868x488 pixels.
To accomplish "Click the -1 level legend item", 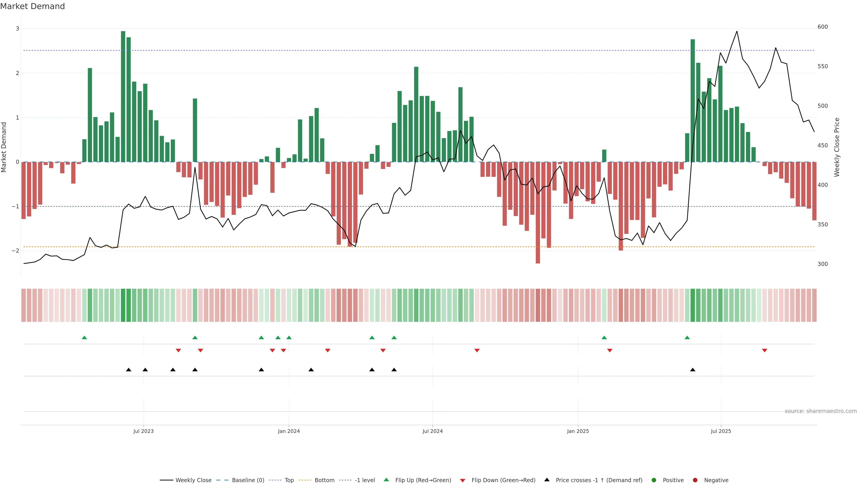I will [x=365, y=480].
